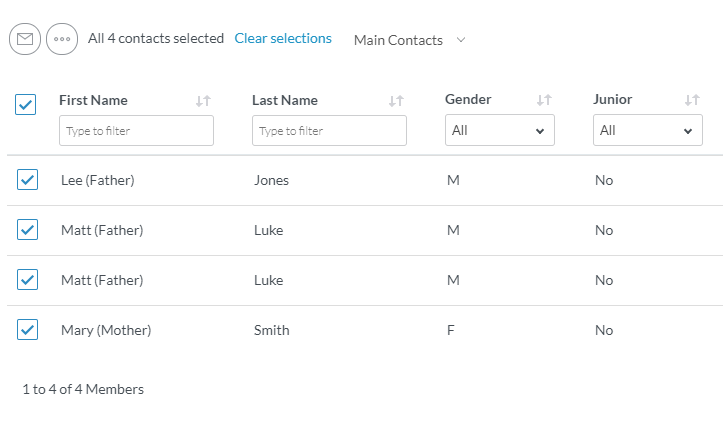The height and width of the screenshot is (430, 723).
Task: Expand the Main Contacts dropdown
Action: pyautogui.click(x=409, y=40)
